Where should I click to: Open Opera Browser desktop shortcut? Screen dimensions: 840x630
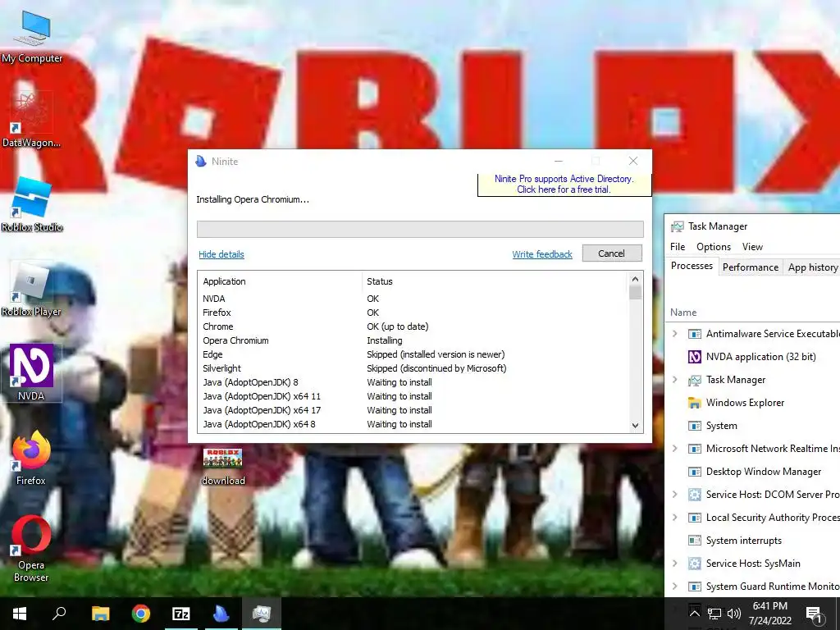pos(31,549)
